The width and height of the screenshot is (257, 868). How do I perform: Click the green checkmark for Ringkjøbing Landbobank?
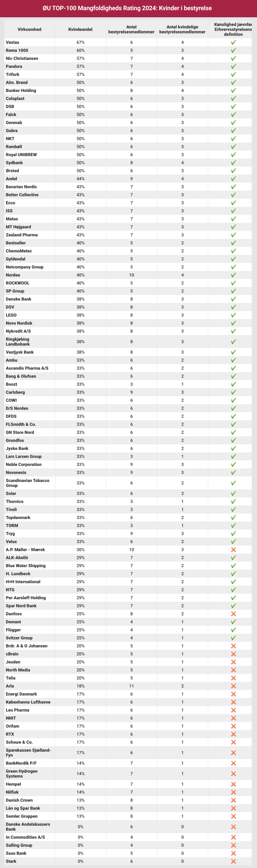(233, 342)
